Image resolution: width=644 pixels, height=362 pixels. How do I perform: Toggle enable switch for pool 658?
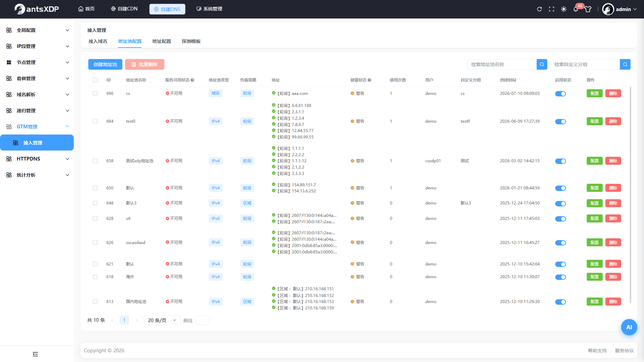[560, 161]
